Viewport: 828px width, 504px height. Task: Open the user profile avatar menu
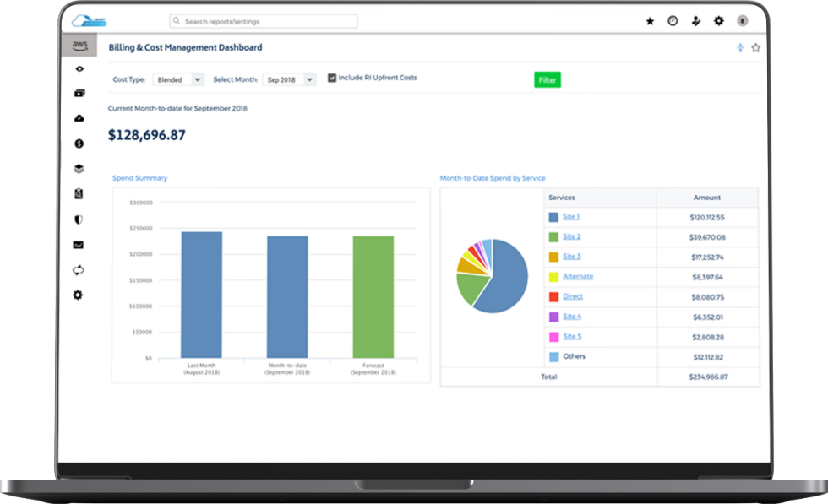pos(741,21)
